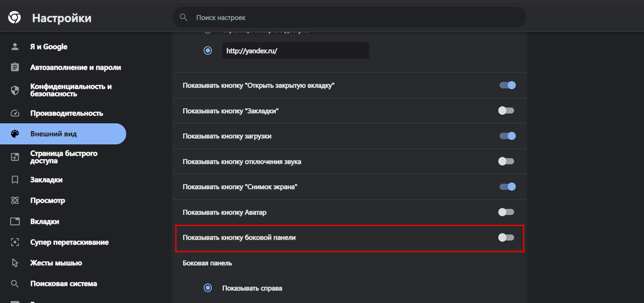Open the speedometer icon for Производительность
644x303 pixels.
coord(15,113)
